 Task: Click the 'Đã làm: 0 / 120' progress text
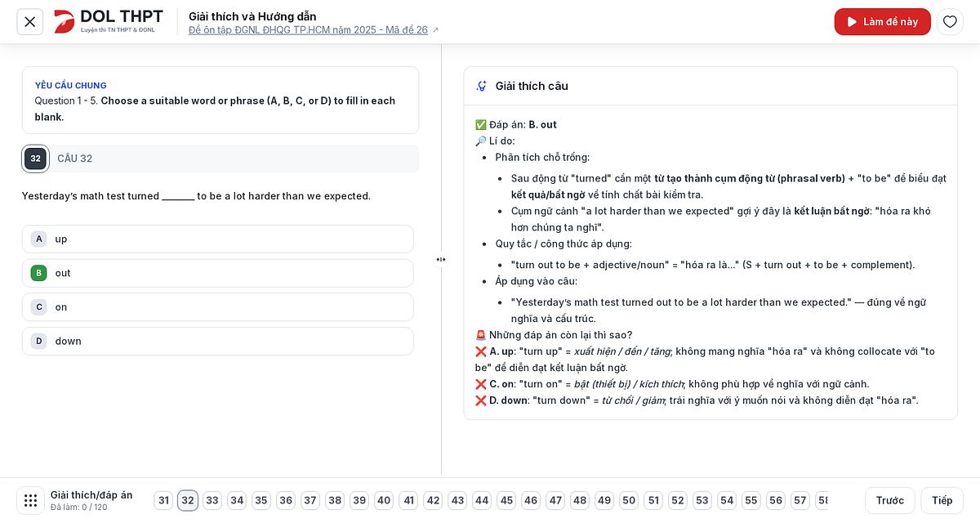(x=79, y=507)
